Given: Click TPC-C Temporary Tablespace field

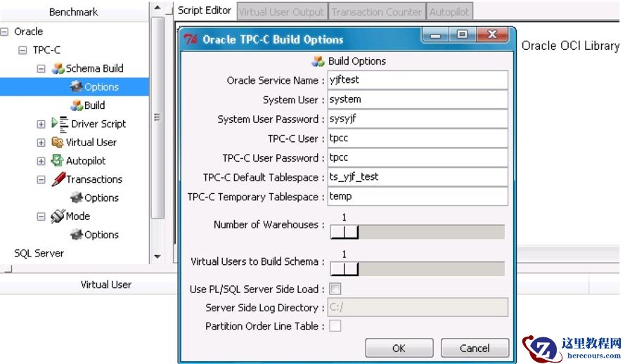Looking at the screenshot, I should (x=418, y=196).
